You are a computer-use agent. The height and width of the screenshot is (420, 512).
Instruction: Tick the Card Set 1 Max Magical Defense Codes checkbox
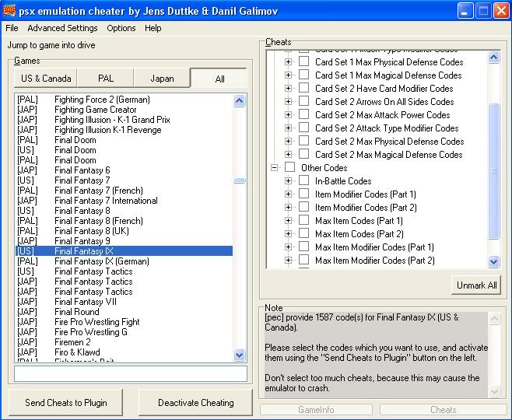(x=303, y=75)
